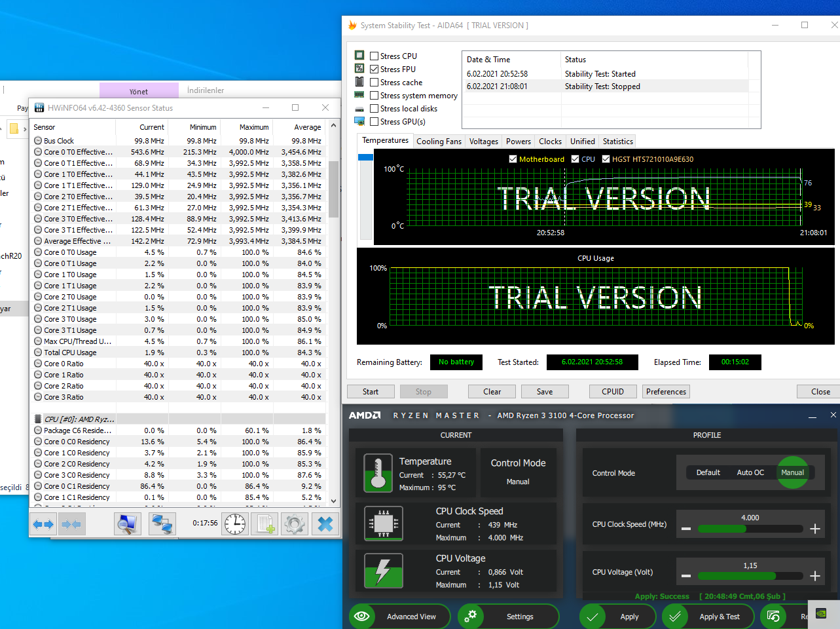The height and width of the screenshot is (629, 840).
Task: Click AIDA64 flame icon in title bar
Action: point(353,25)
